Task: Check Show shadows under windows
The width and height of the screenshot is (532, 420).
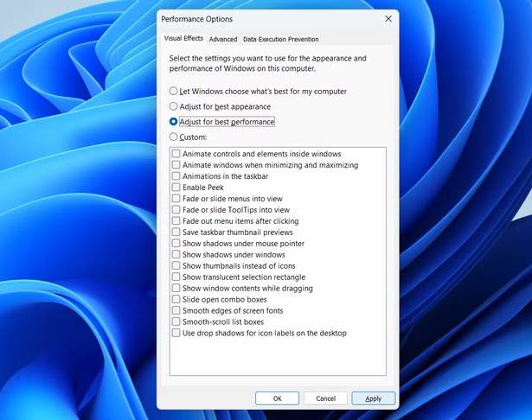Action: tap(176, 255)
